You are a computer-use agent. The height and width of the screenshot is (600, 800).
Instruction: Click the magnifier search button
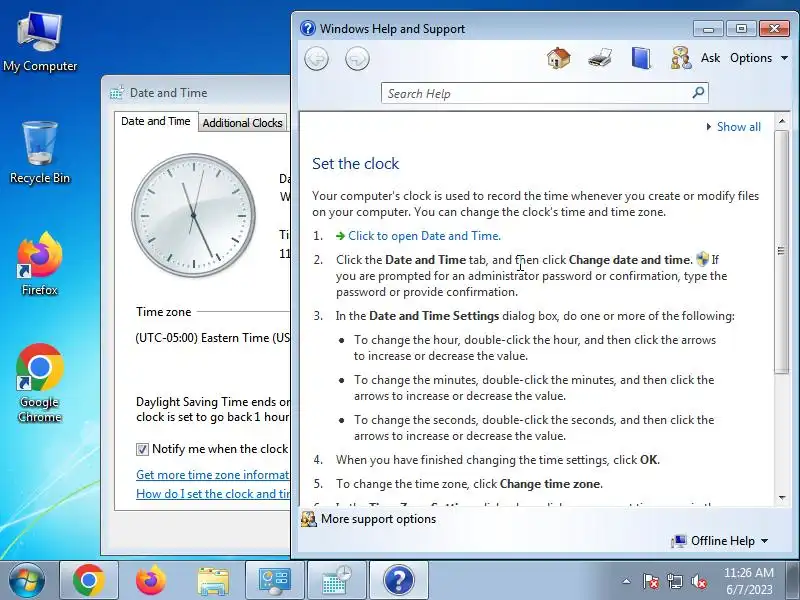point(698,92)
